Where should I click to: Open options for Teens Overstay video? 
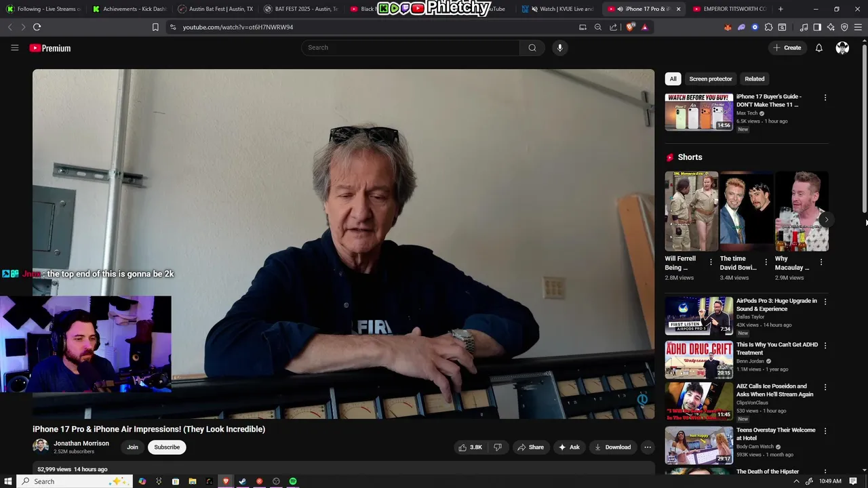click(x=825, y=431)
